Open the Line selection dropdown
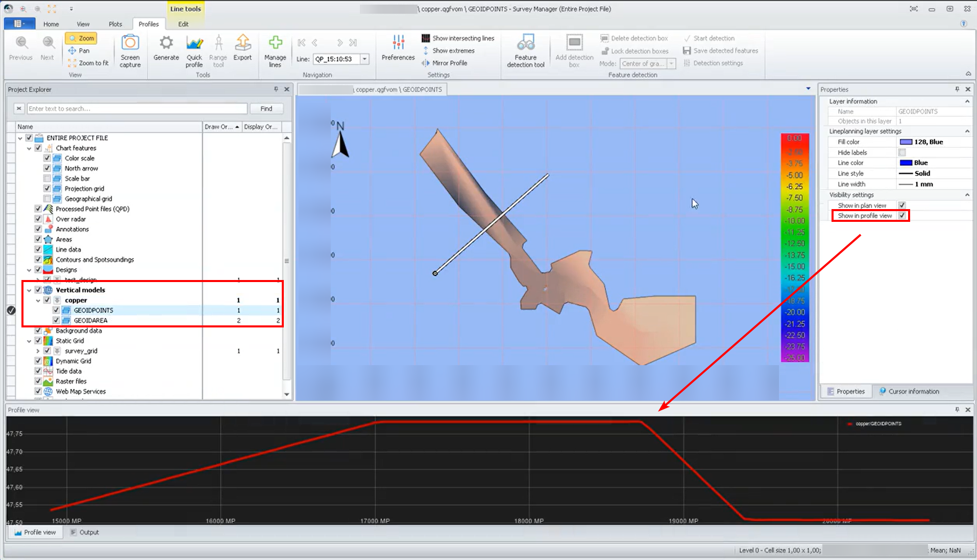 tap(365, 59)
